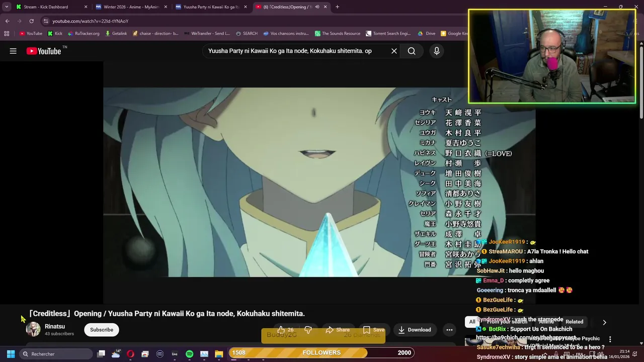Start voice search with the microphone
Image resolution: width=644 pixels, height=362 pixels.
click(x=437, y=51)
